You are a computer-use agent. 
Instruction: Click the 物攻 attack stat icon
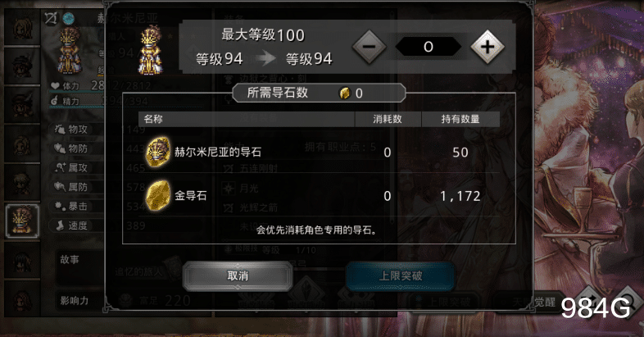(x=60, y=129)
